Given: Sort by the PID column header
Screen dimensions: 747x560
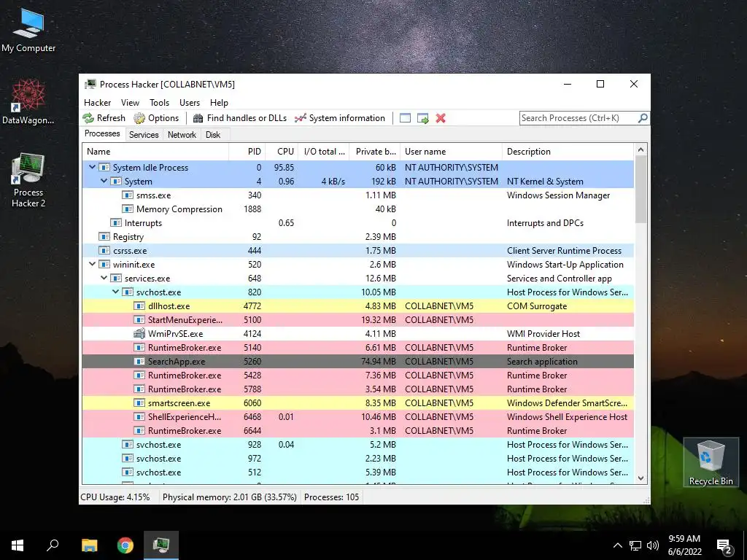Looking at the screenshot, I should click(247, 152).
